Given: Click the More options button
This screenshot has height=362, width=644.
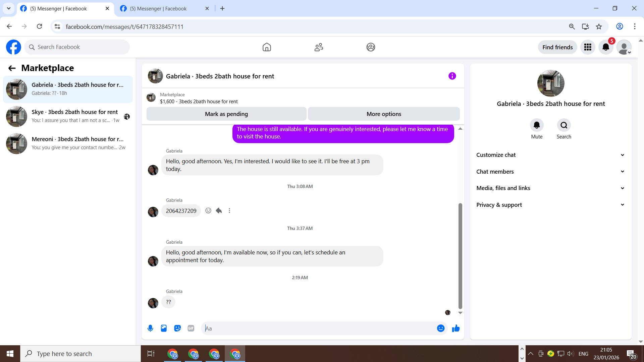Looking at the screenshot, I should 384,114.
